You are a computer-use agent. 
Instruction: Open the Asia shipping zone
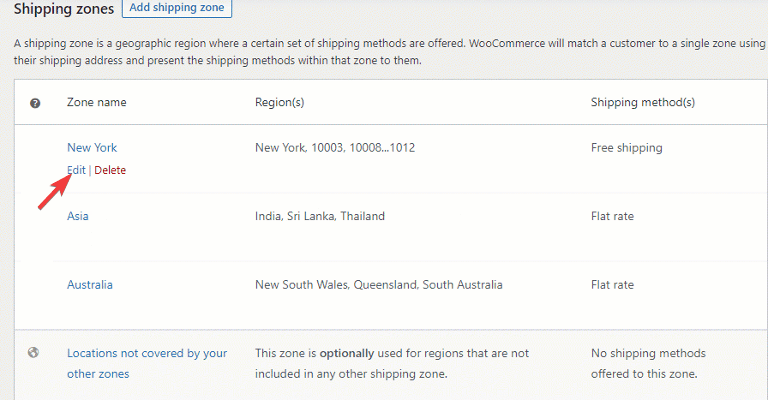(x=78, y=216)
